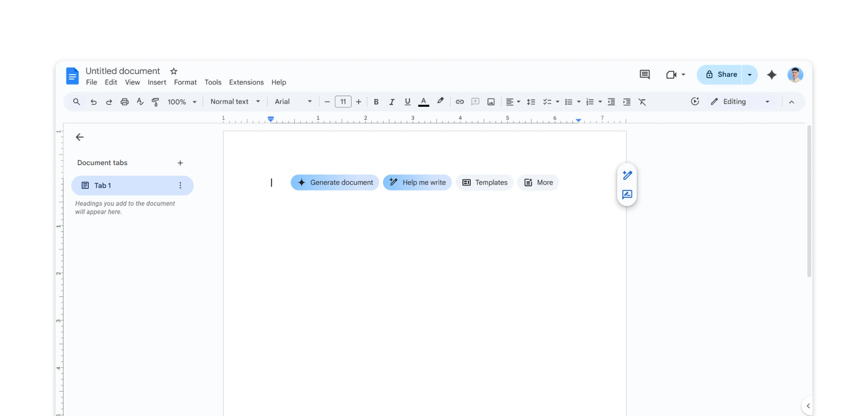Screen dimensions: 868x416
Task: Expand the Editing mode dropdown
Action: 767,102
